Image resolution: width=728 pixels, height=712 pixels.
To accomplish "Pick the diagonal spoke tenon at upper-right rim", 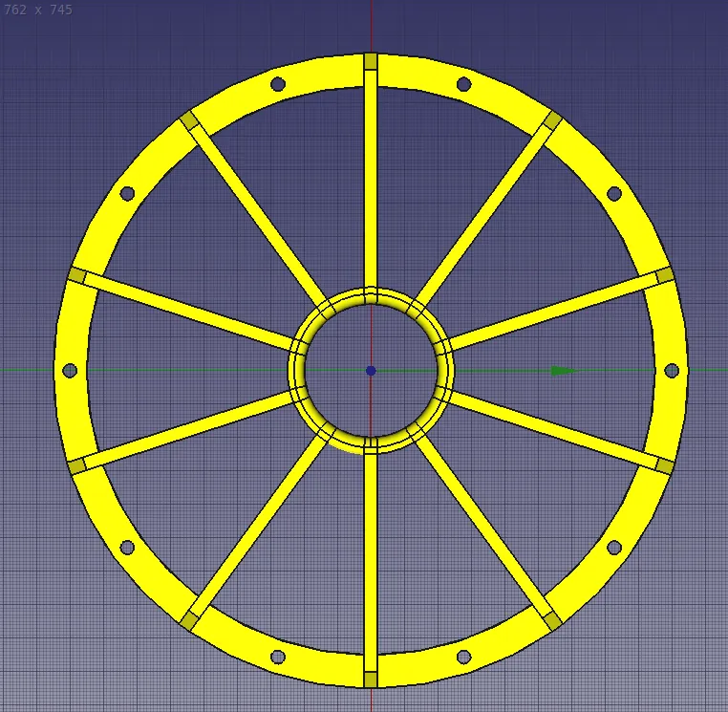I will 552,119.
